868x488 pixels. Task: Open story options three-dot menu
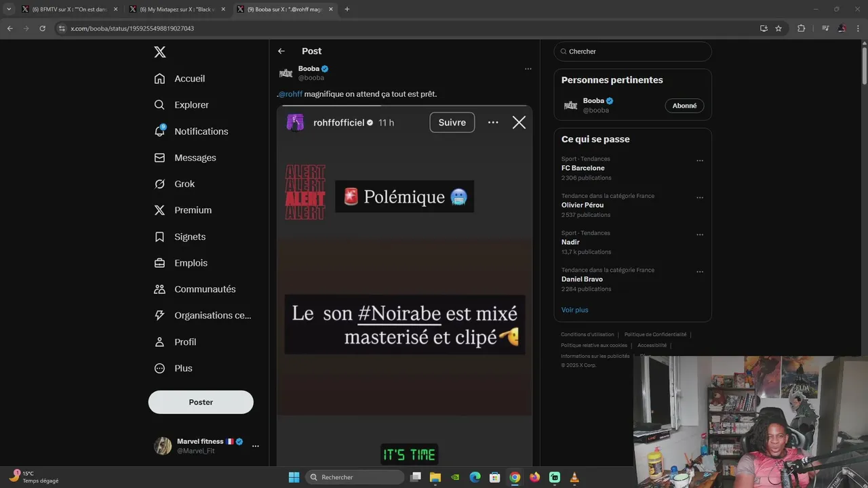pyautogui.click(x=493, y=123)
